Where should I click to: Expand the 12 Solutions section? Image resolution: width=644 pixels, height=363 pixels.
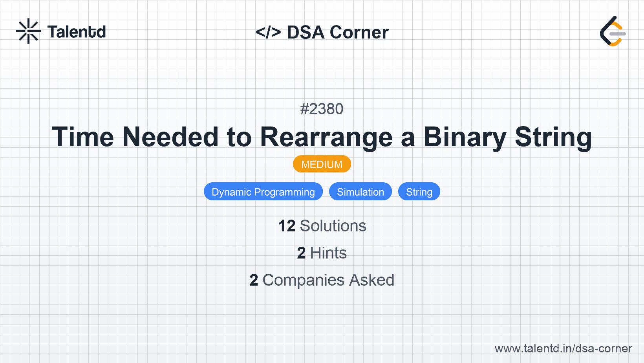pyautogui.click(x=322, y=226)
